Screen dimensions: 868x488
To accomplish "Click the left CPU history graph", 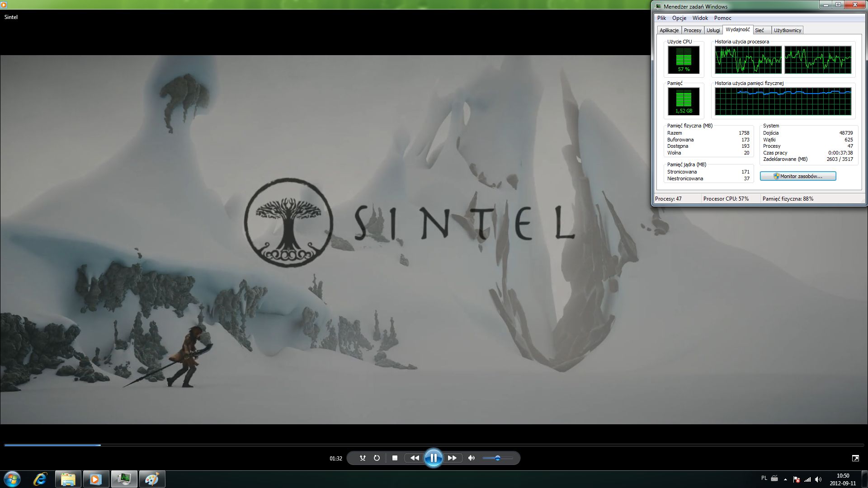I will pos(748,60).
